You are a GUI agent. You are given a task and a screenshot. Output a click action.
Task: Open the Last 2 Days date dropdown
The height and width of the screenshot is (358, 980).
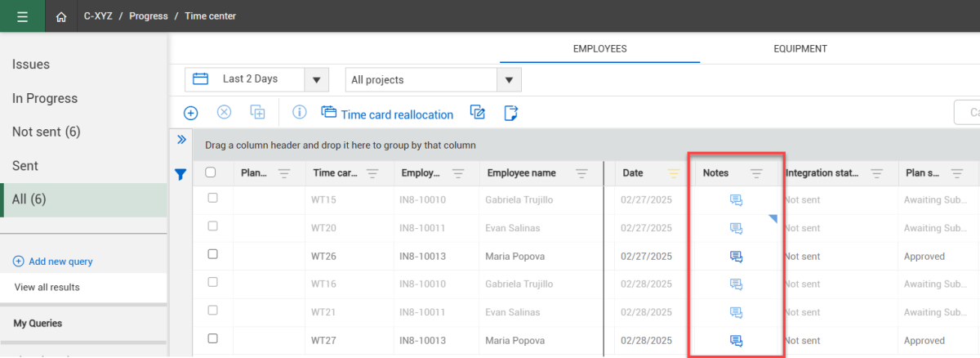click(316, 80)
